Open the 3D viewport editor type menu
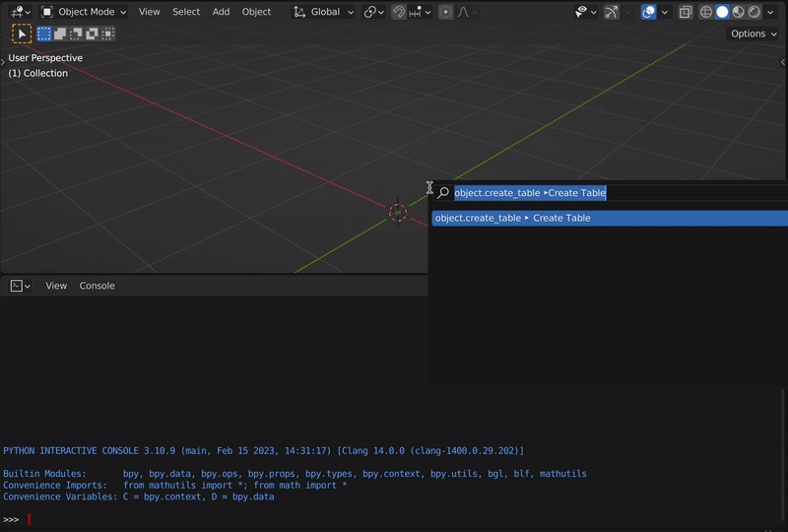The image size is (788, 532). pos(21,12)
